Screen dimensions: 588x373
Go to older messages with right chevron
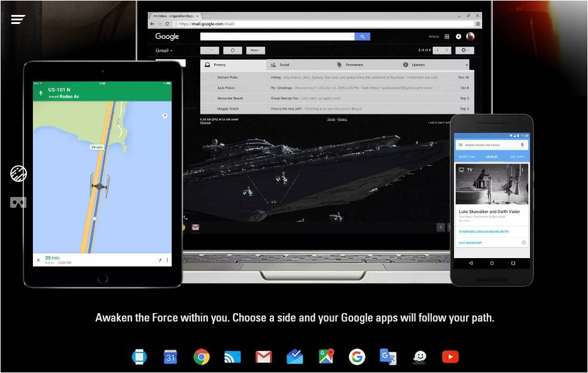coord(447,50)
